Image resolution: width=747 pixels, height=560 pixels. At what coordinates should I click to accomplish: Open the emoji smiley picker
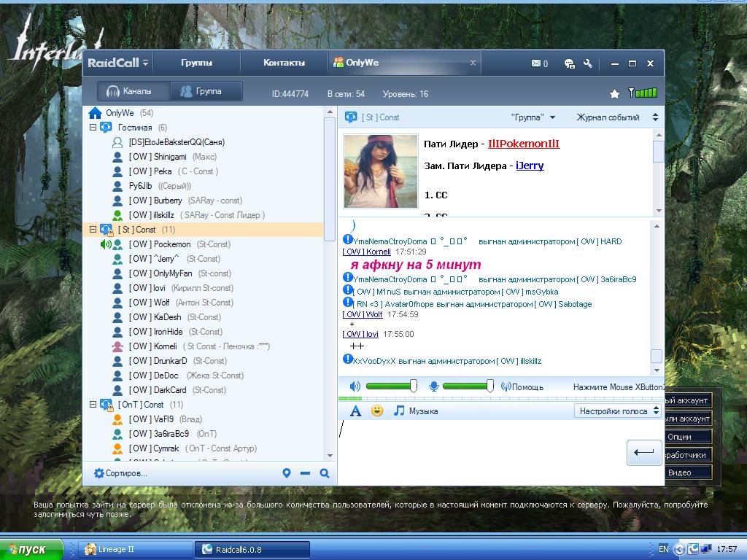click(377, 411)
